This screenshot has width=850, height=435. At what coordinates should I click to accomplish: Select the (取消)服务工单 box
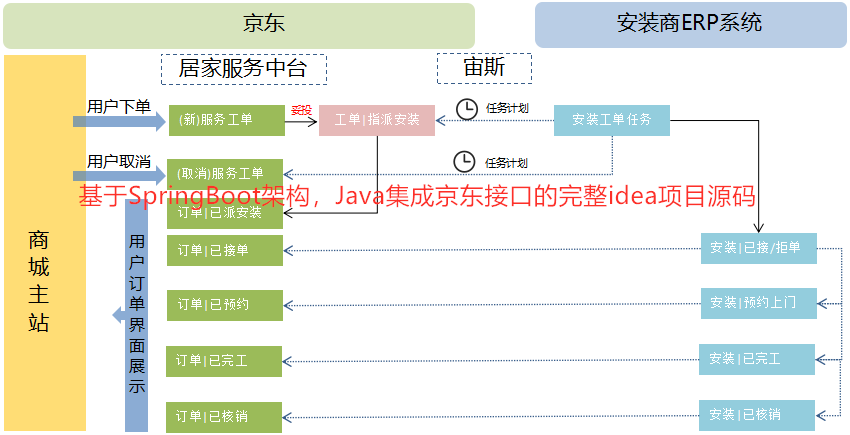pyautogui.click(x=226, y=171)
